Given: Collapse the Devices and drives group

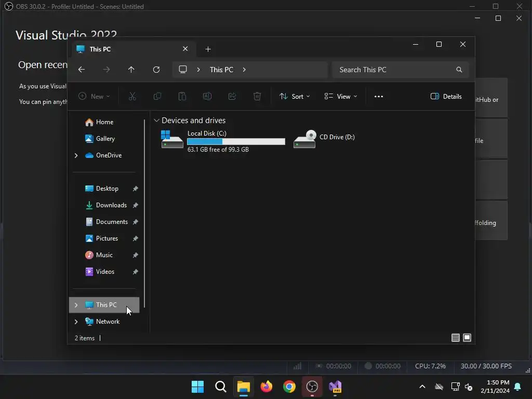Looking at the screenshot, I should 156,121.
